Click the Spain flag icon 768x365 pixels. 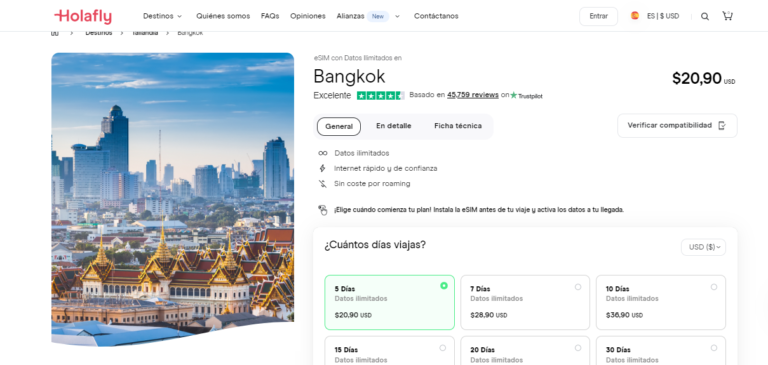[x=635, y=16]
